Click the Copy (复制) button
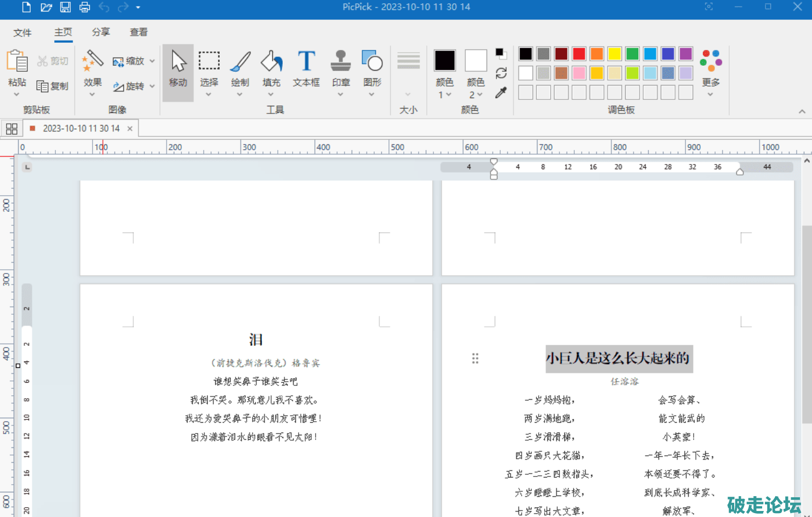Image resolution: width=812 pixels, height=517 pixels. [x=53, y=86]
